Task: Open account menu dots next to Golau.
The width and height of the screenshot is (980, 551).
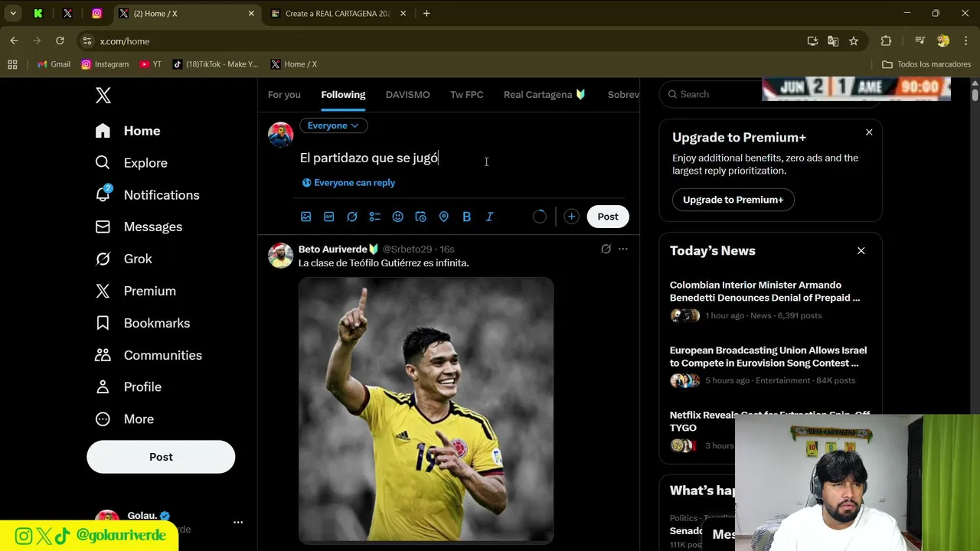Action: pyautogui.click(x=238, y=522)
